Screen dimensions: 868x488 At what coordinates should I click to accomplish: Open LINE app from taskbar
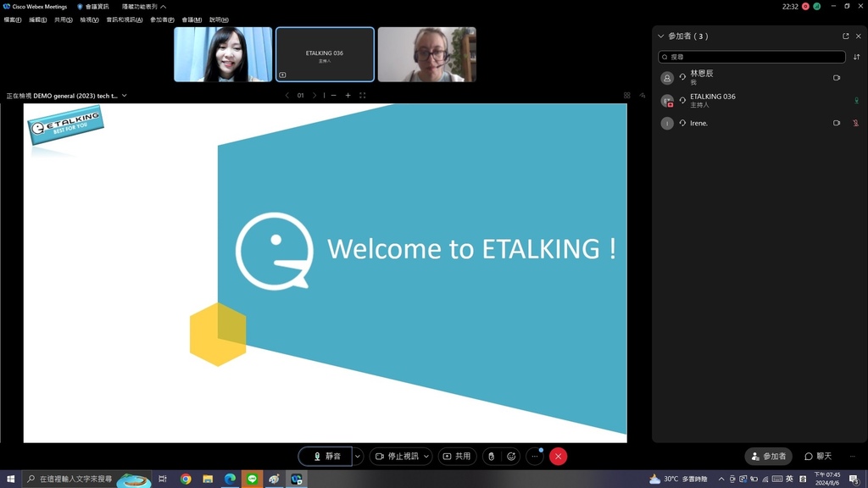(252, 480)
